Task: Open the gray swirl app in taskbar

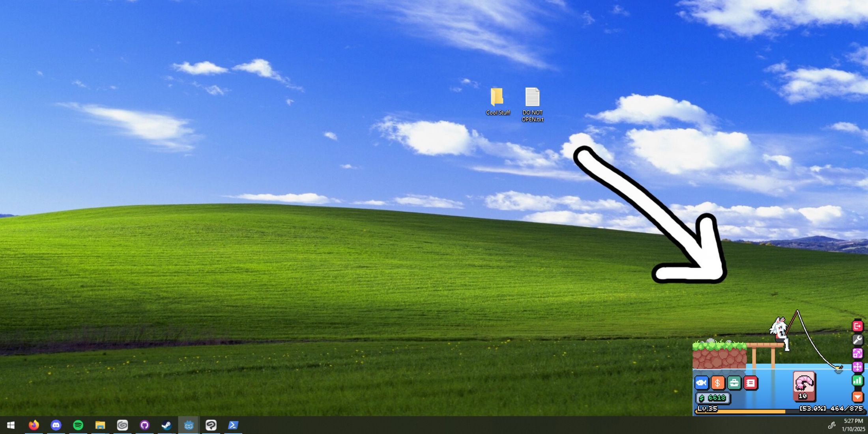Action: pos(122,425)
